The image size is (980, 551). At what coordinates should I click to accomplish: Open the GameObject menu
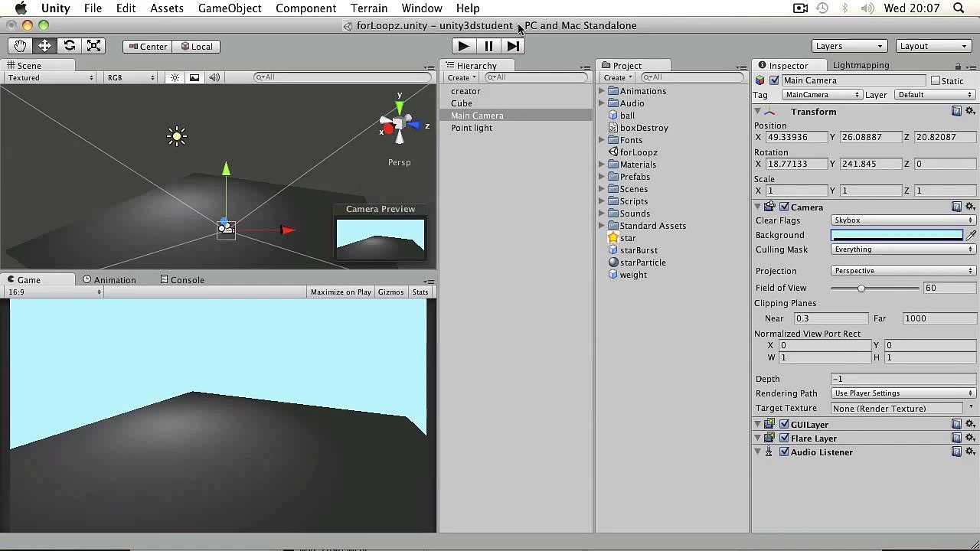[230, 8]
